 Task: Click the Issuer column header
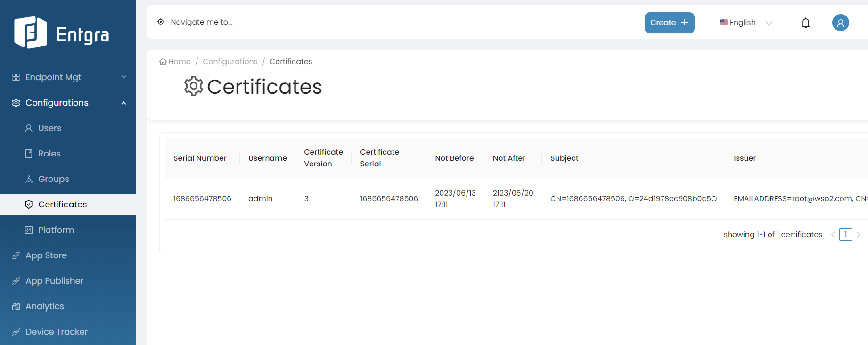coord(745,158)
